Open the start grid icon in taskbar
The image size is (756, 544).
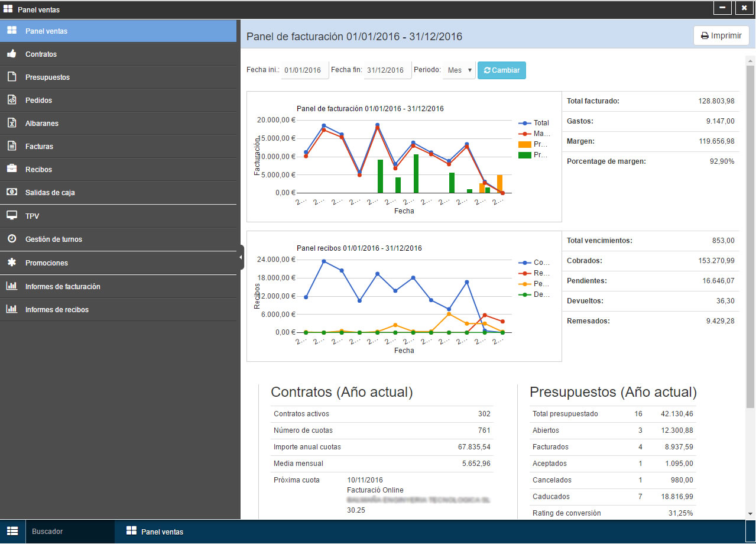tap(12, 531)
